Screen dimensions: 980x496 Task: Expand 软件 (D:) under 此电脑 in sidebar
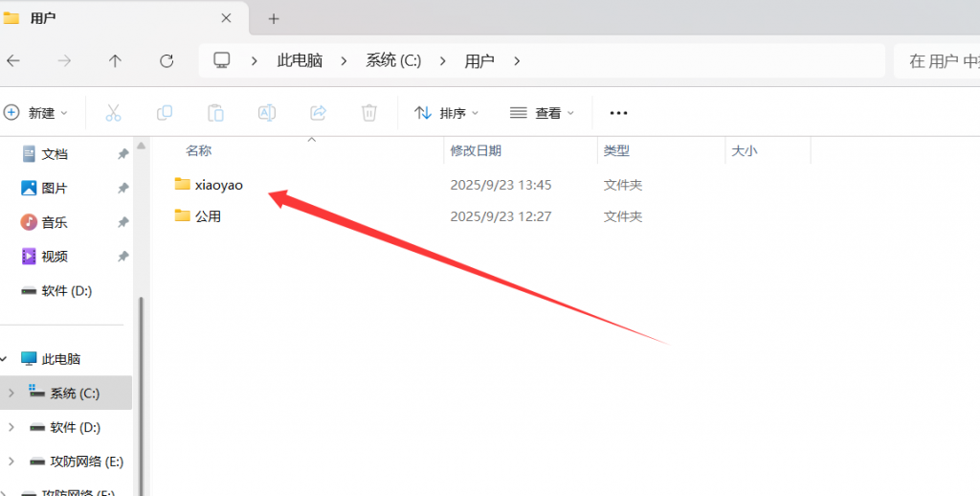(11, 427)
